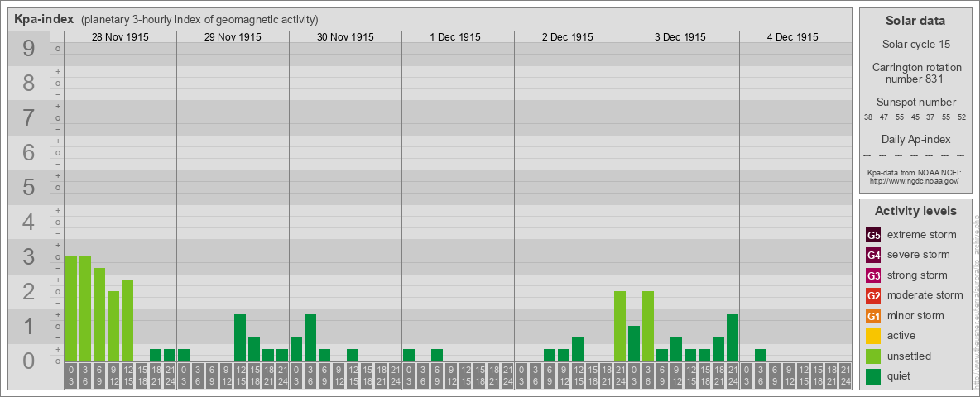
Task: Select the dark green quiet swatch
Action: [x=873, y=376]
